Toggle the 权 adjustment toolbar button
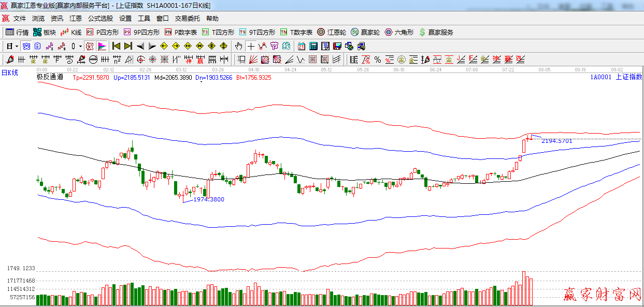This screenshot has height=307, width=644. click(x=90, y=46)
